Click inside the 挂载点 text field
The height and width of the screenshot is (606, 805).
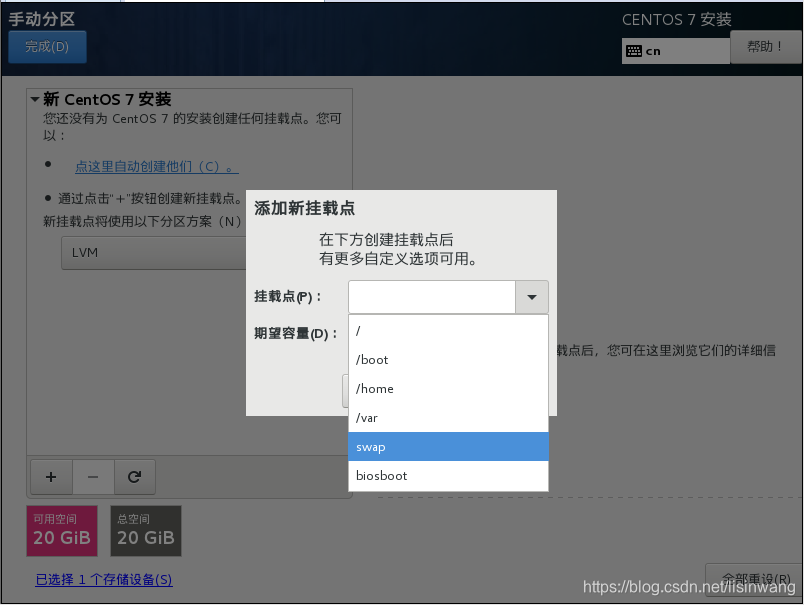tap(432, 297)
